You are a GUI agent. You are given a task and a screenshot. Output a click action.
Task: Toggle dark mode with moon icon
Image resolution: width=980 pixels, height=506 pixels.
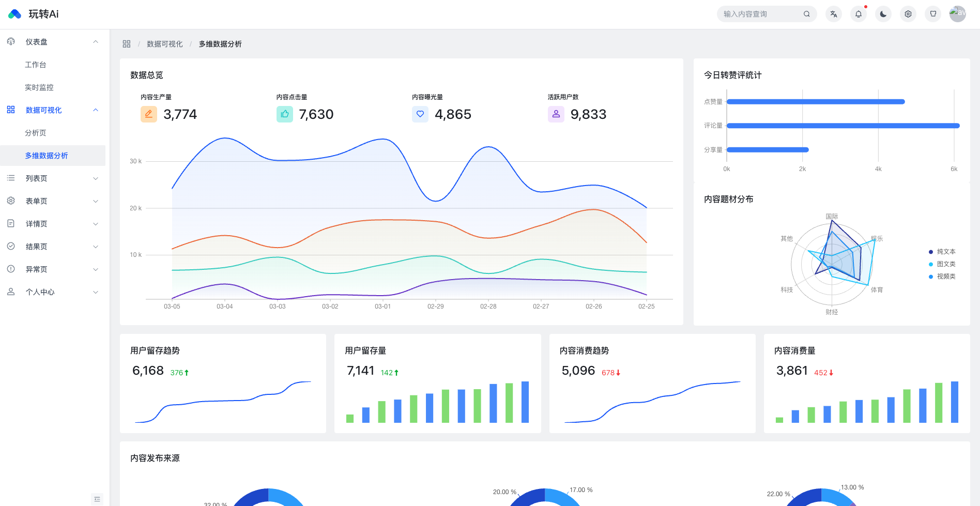(x=883, y=14)
